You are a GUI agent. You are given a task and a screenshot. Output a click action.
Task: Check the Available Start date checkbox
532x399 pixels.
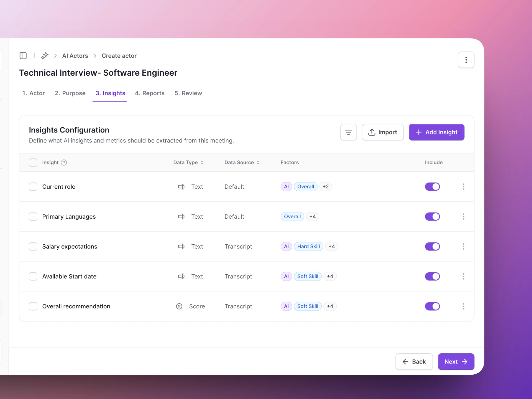[x=33, y=277]
